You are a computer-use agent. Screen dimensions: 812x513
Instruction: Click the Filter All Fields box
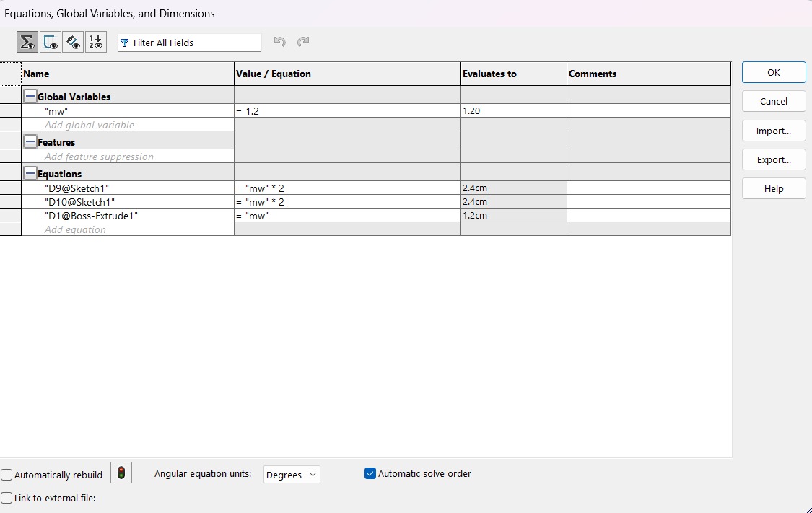coord(190,43)
